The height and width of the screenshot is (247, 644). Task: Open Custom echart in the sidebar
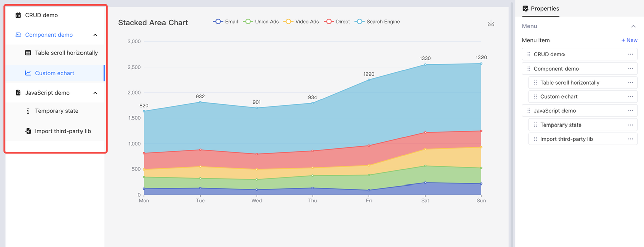point(54,73)
